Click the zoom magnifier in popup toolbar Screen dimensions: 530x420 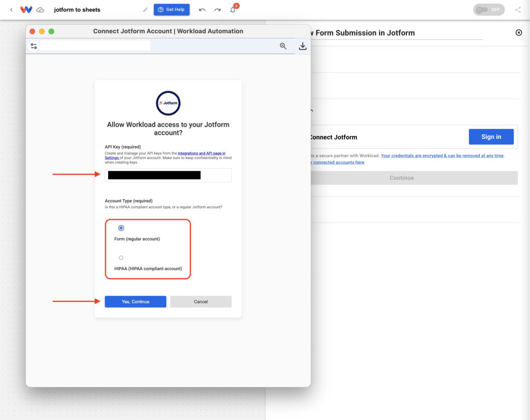(x=283, y=46)
